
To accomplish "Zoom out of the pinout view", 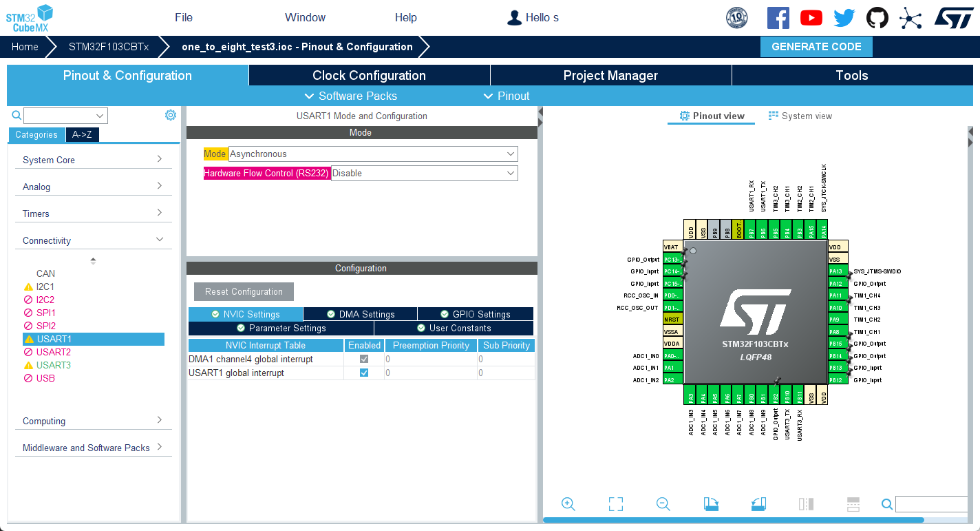I will pos(663,504).
